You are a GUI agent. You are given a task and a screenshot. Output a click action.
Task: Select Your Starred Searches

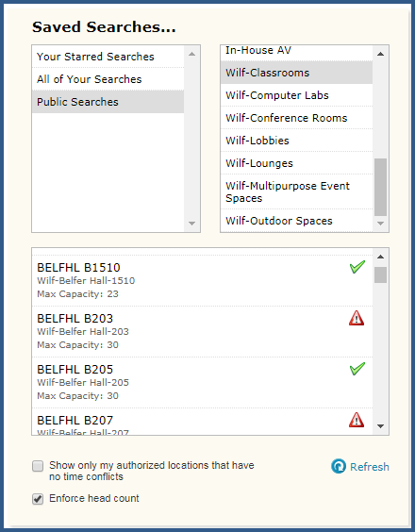(108, 57)
